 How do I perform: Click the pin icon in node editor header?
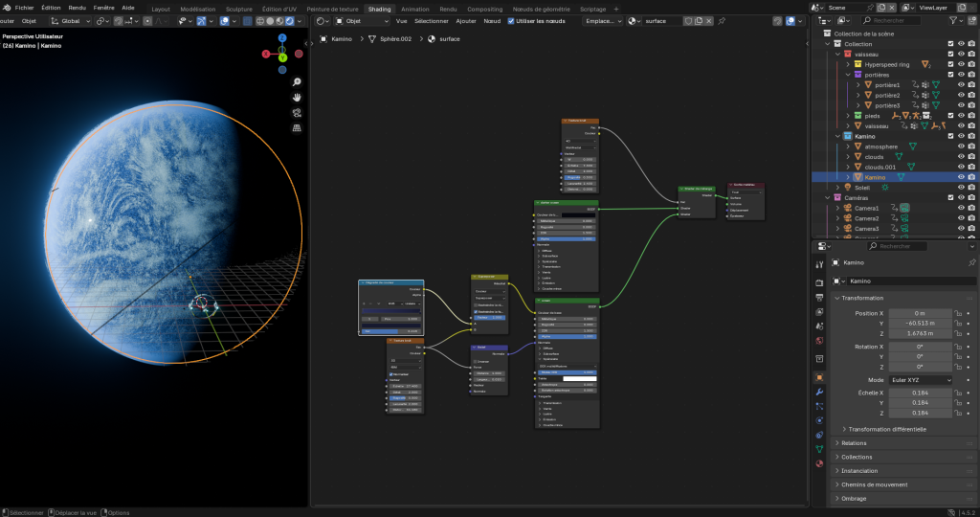[722, 21]
